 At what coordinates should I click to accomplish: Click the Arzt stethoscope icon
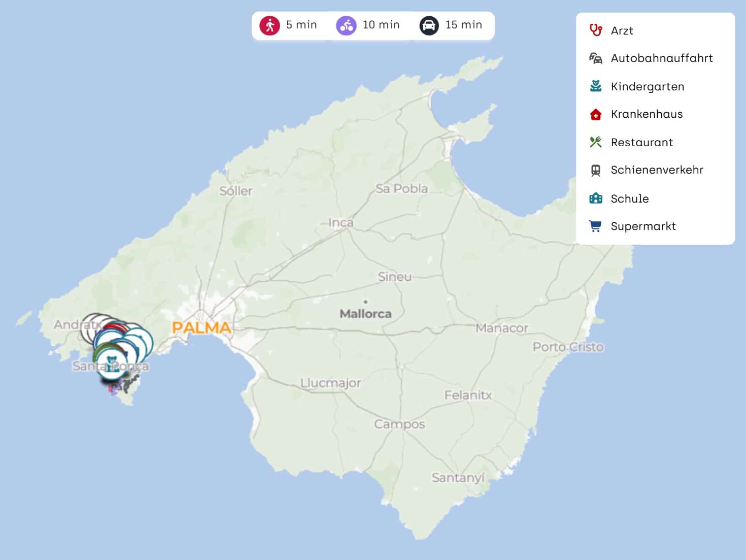pos(595,30)
